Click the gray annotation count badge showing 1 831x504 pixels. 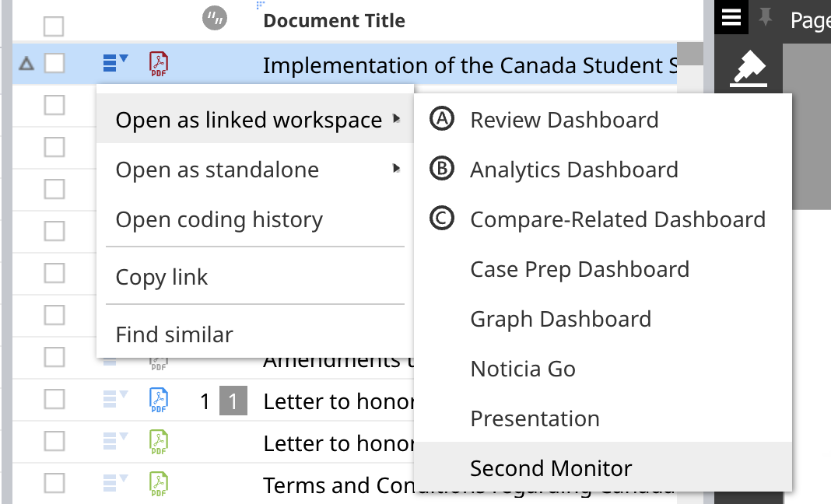[x=233, y=401]
